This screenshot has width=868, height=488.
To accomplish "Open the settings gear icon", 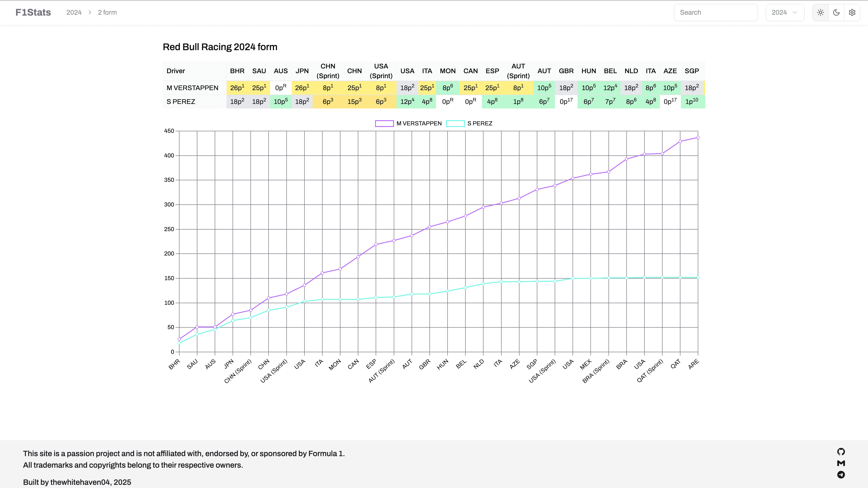I will pyautogui.click(x=852, y=12).
